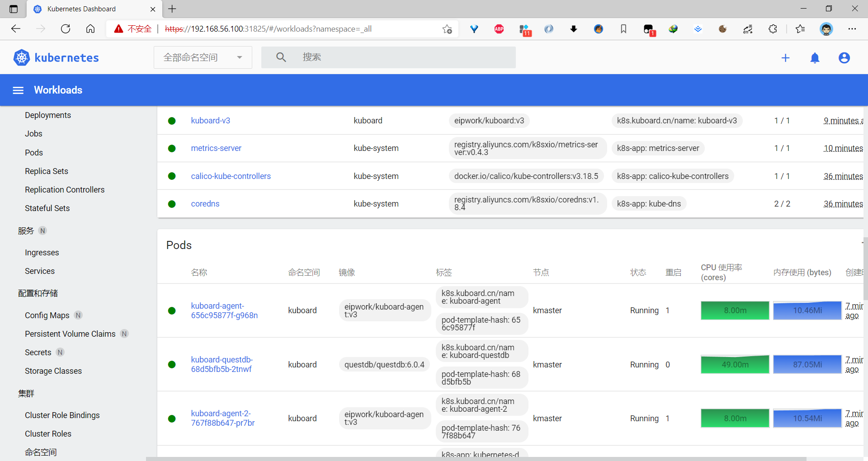This screenshot has height=461, width=868.
Task: Click the search magnifier icon
Action: 281,57
